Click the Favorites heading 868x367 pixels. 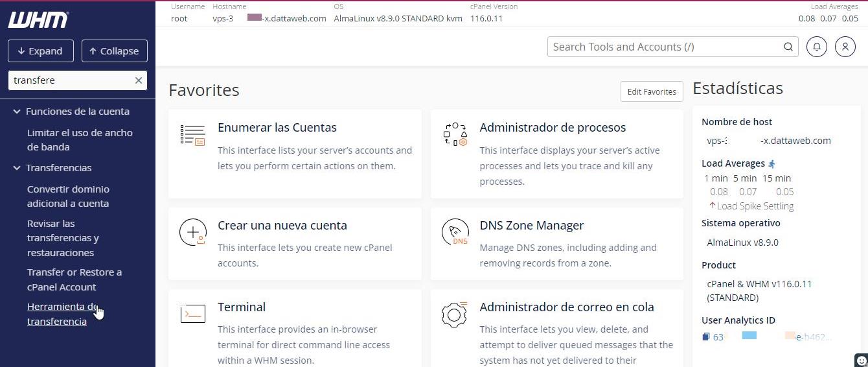(204, 90)
